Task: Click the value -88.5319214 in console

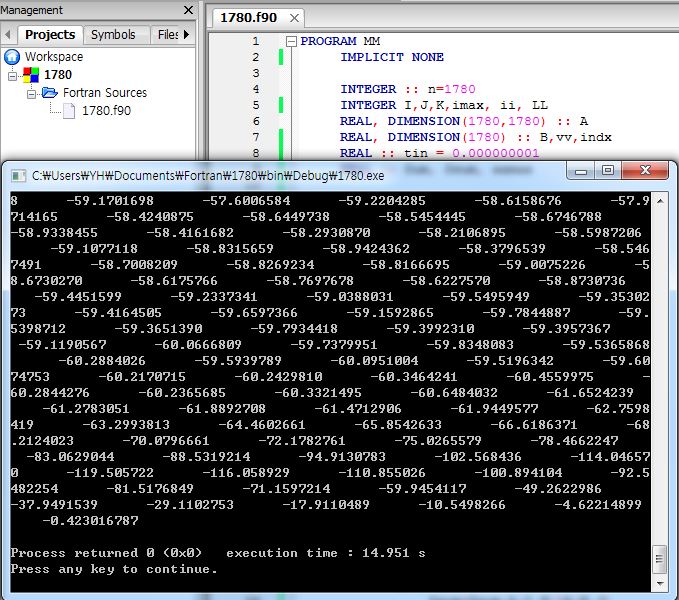Action: click(x=206, y=457)
